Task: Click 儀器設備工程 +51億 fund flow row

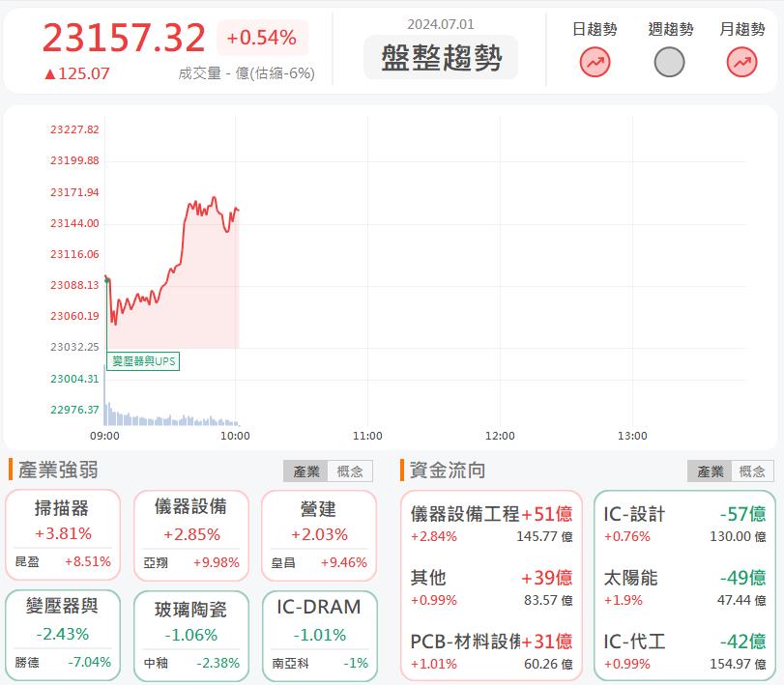Action: coord(491,524)
